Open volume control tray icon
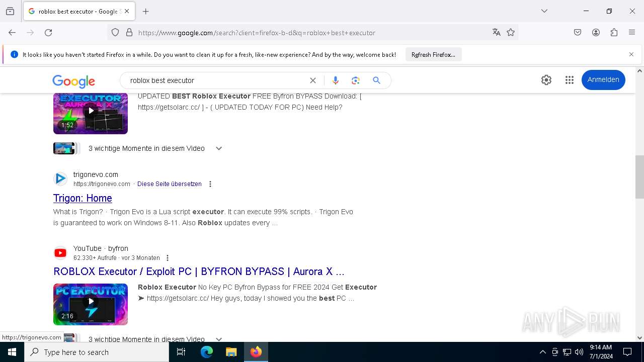644x362 pixels. tap(579, 352)
